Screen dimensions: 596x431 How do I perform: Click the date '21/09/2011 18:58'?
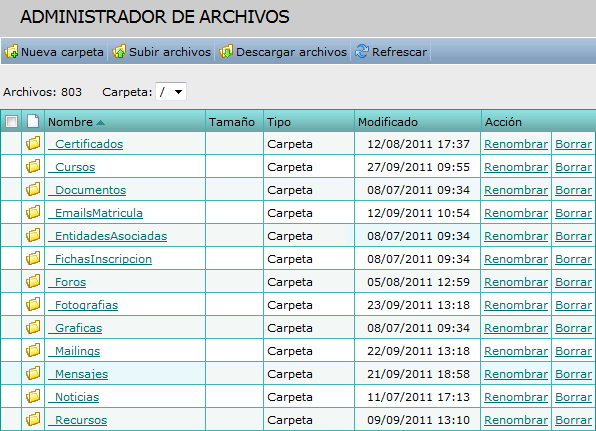point(418,374)
